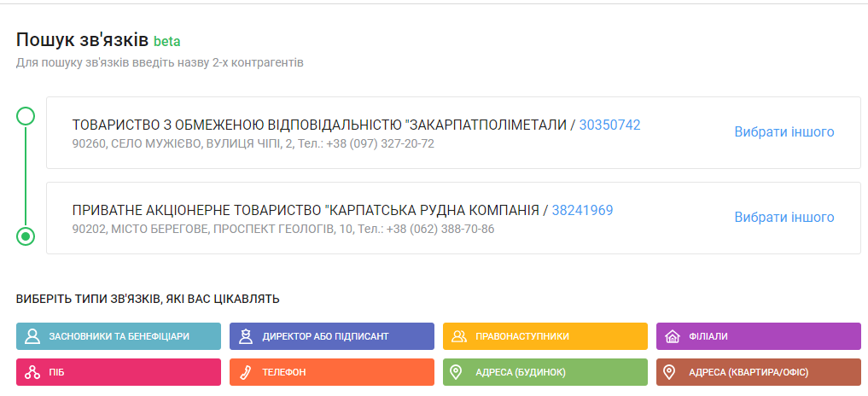Screen dimensions: 868x396
Task: Click the network nodes icon on ПІБ
Action: [32, 372]
